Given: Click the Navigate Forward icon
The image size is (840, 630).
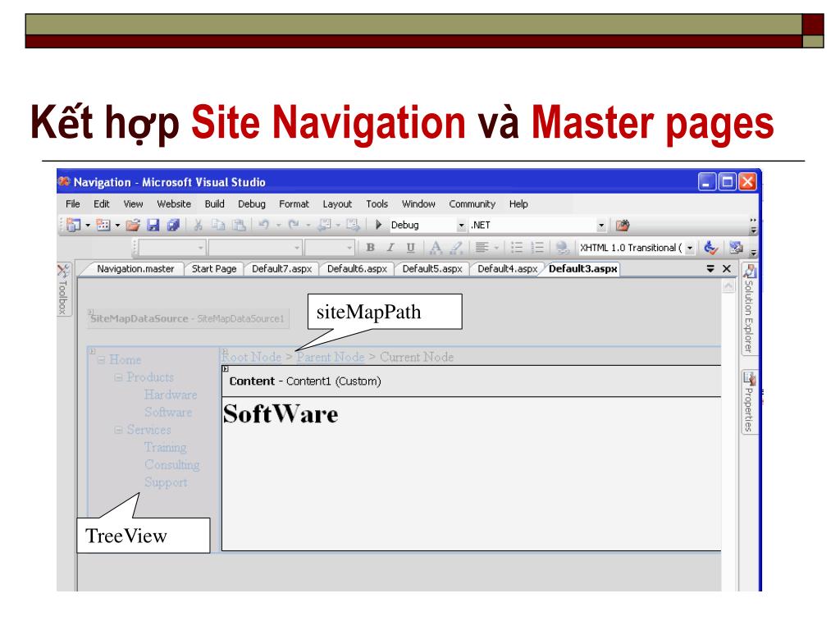Looking at the screenshot, I should [x=353, y=225].
